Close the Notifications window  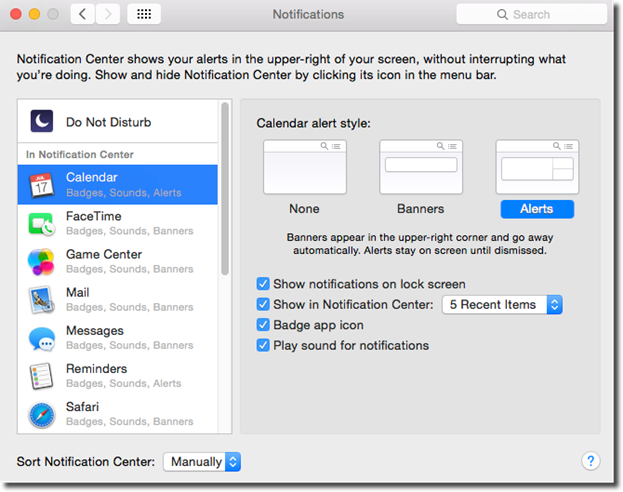[16, 14]
